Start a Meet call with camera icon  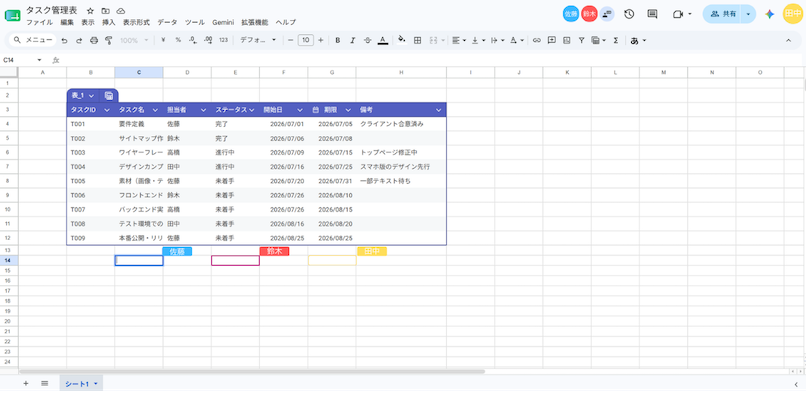[677, 14]
